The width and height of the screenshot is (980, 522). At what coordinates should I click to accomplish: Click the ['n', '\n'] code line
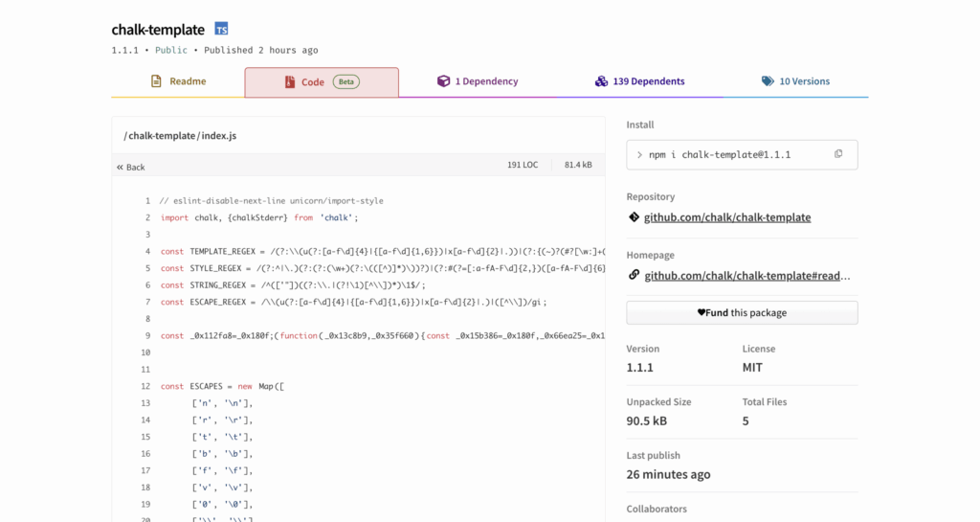[222, 403]
